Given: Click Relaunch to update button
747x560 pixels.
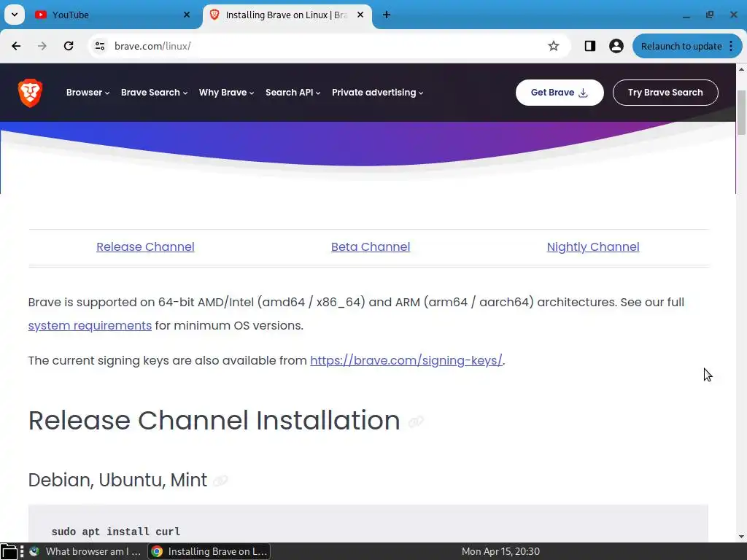Looking at the screenshot, I should [681, 46].
